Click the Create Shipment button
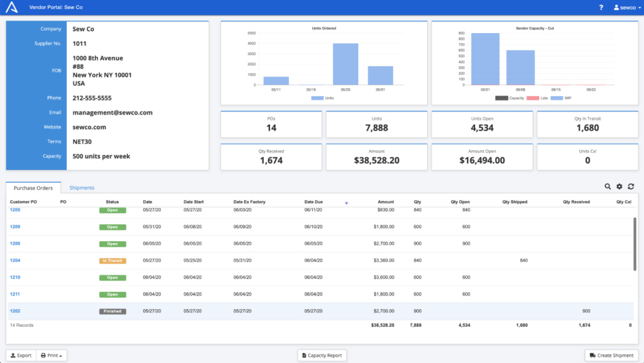 [611, 356]
